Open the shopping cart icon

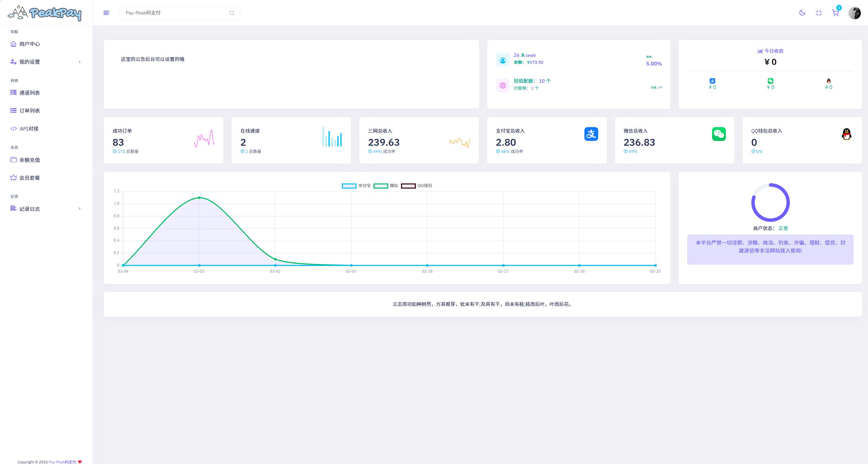[x=835, y=13]
